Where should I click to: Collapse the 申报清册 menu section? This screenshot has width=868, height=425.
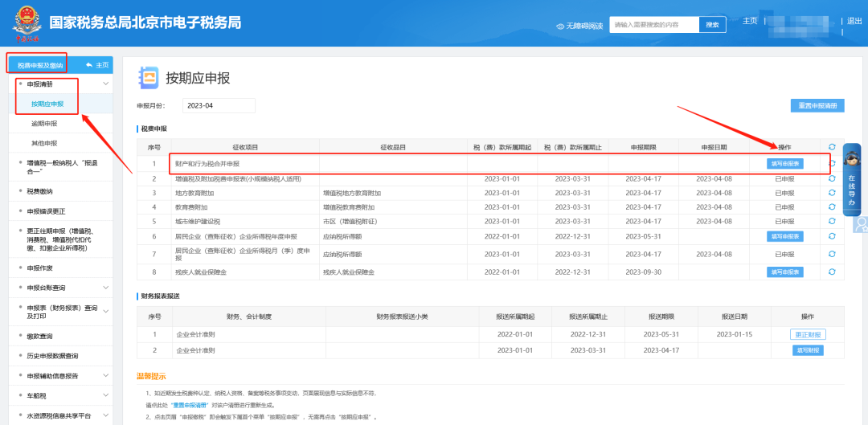pyautogui.click(x=105, y=84)
